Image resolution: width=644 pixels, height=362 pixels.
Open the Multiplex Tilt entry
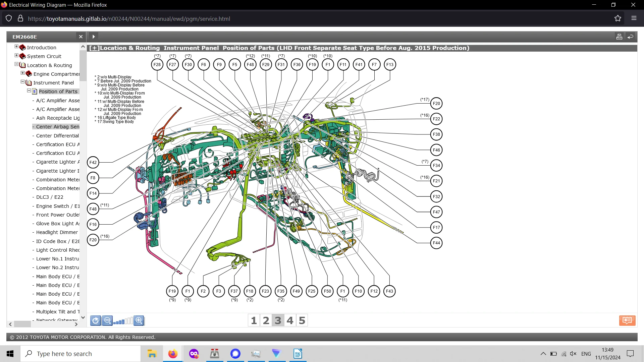tap(58, 312)
